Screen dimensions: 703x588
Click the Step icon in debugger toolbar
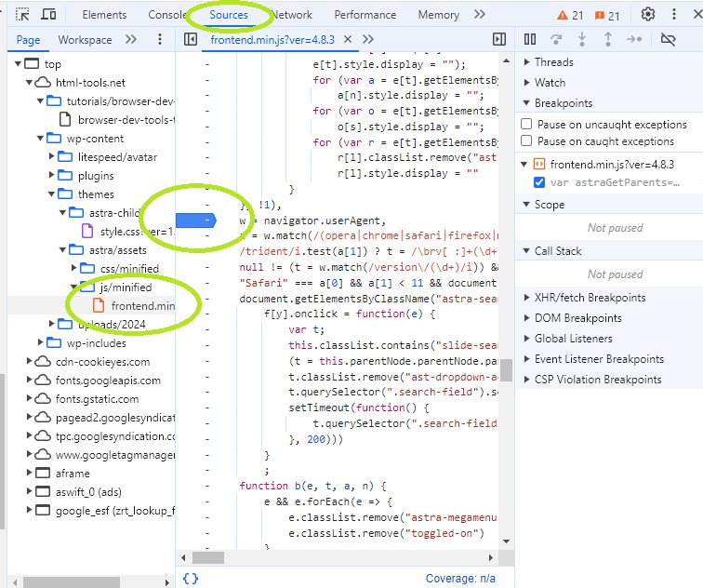pyautogui.click(x=634, y=39)
